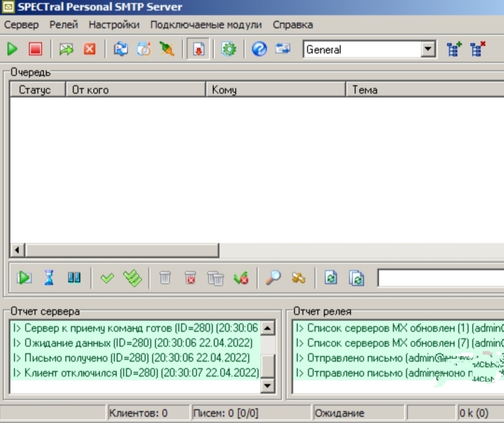Open the Релей menu
504x423 pixels.
(x=63, y=25)
